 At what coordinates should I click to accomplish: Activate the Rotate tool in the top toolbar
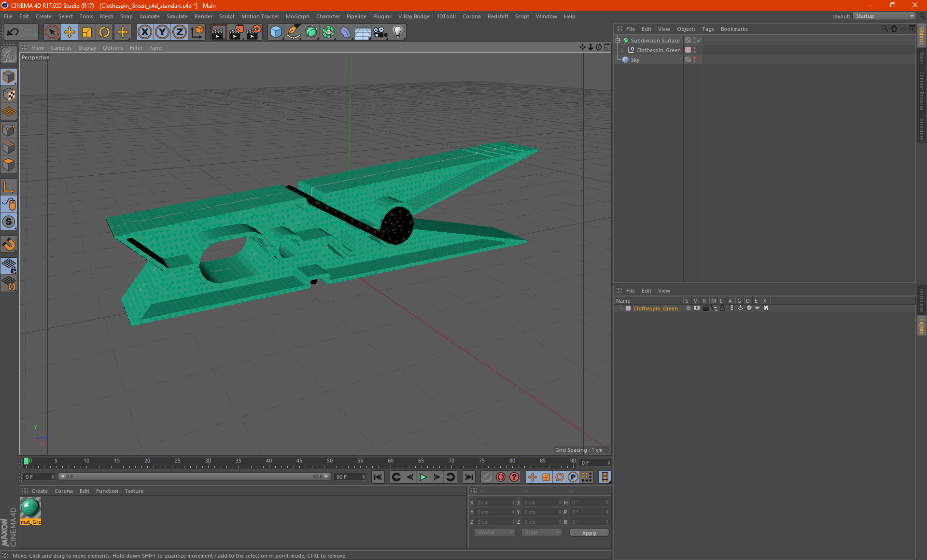pos(104,32)
